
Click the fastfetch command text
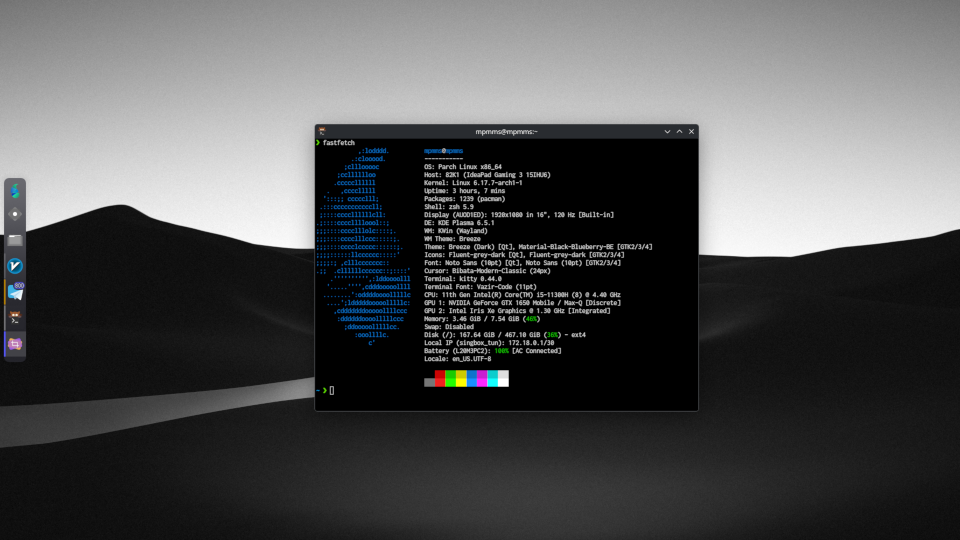339,143
